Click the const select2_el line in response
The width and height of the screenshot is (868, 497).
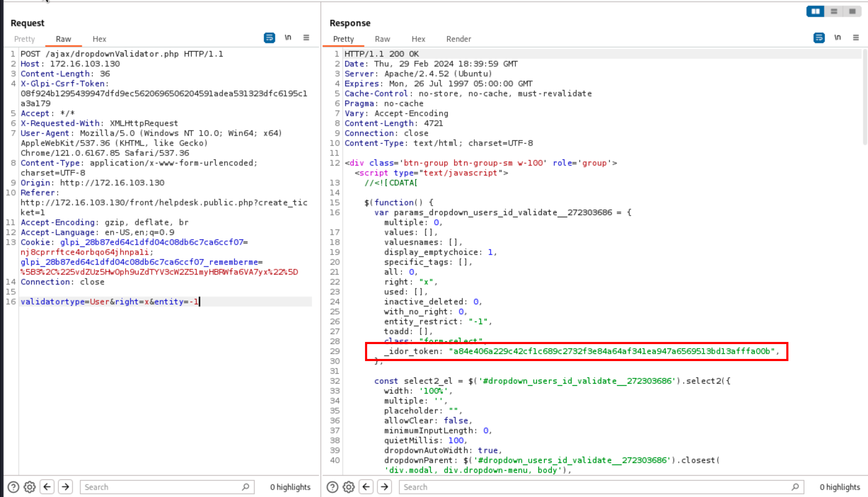tap(552, 381)
